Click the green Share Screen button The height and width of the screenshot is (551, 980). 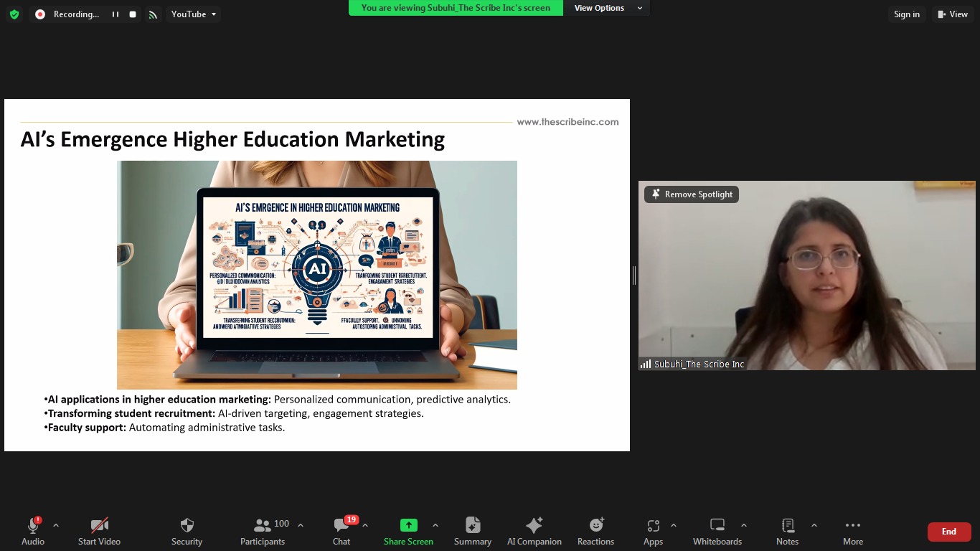408,532
